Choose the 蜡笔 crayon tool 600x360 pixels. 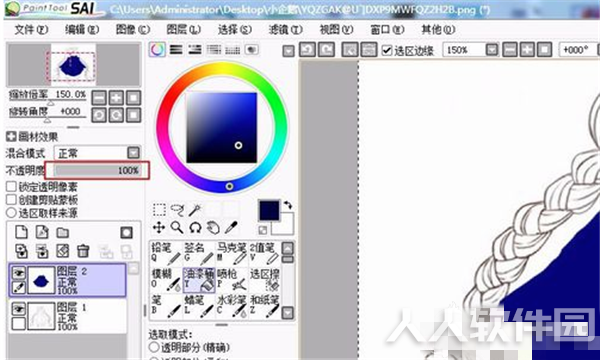[x=199, y=306]
